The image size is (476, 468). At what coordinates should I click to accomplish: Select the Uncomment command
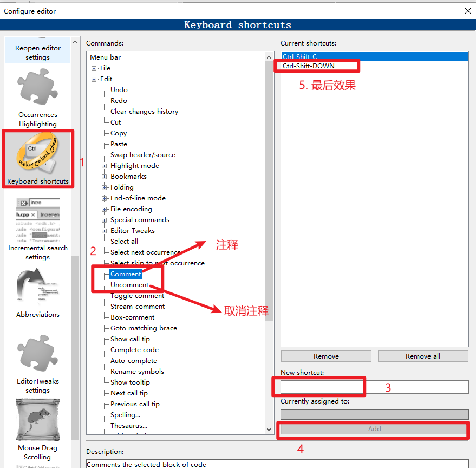tap(129, 285)
